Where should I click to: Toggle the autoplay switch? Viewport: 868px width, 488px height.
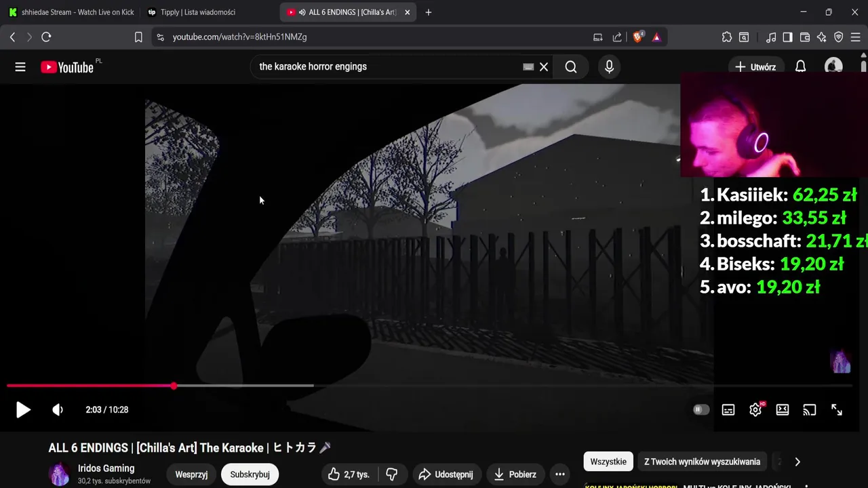click(701, 409)
